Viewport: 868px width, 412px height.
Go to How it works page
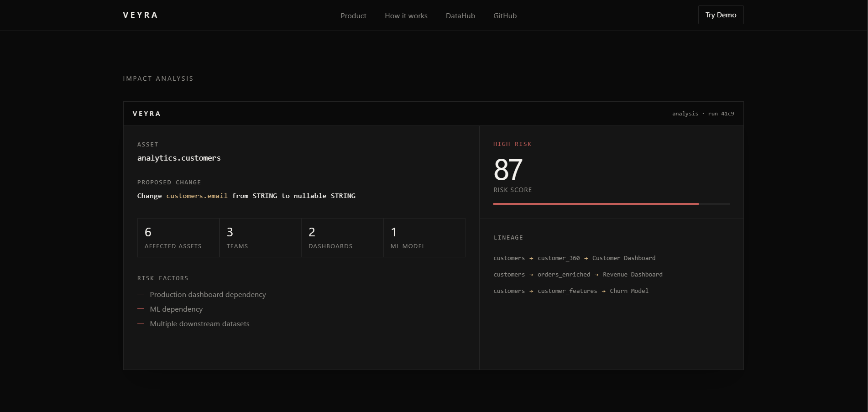tap(406, 16)
